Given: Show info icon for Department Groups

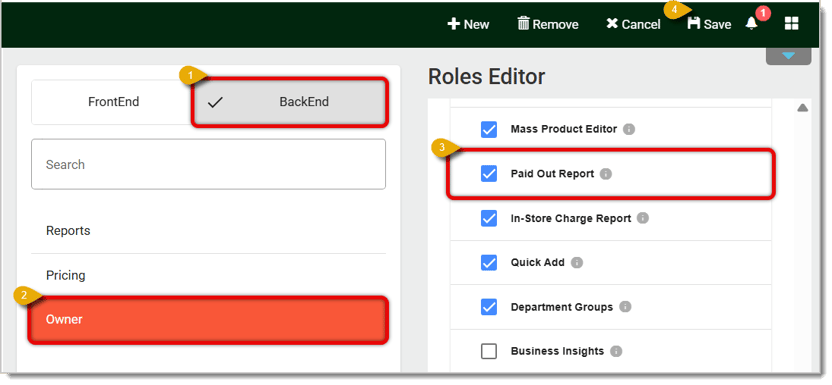Looking at the screenshot, I should [625, 307].
